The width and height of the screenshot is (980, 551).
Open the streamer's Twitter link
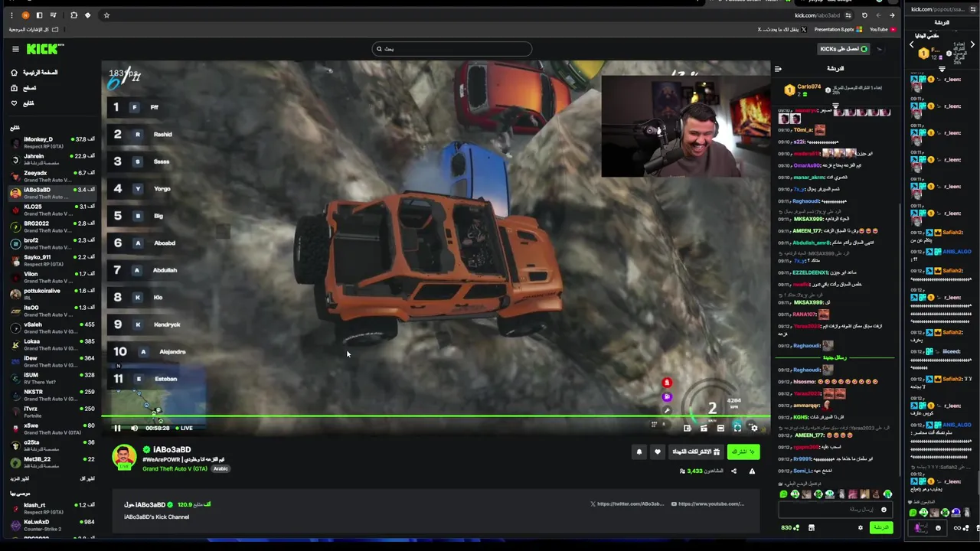coord(627,504)
